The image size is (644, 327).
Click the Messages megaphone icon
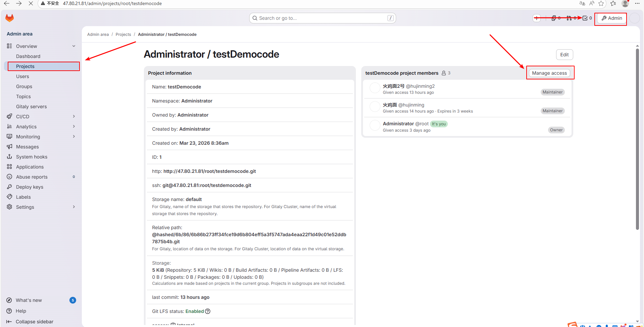pyautogui.click(x=9, y=146)
